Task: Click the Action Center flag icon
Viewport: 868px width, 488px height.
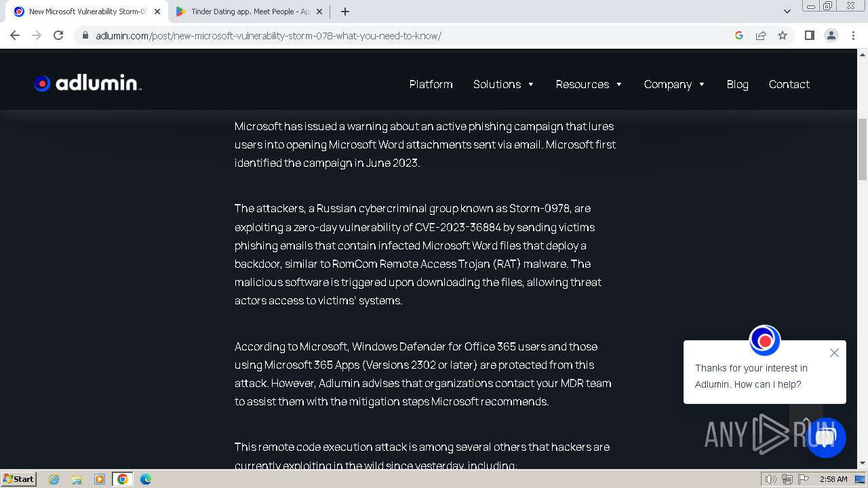Action: click(x=804, y=479)
